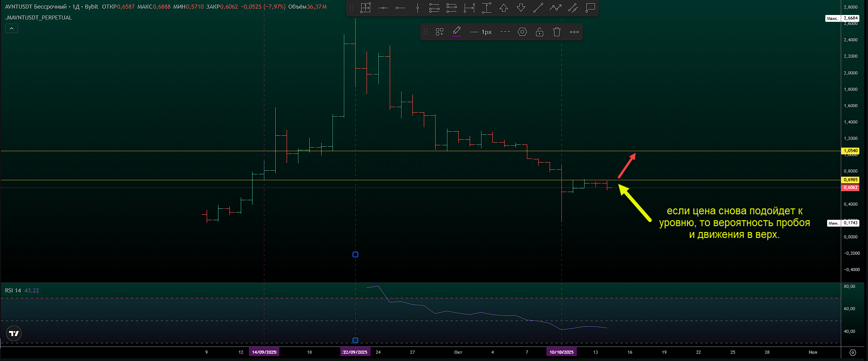This screenshot has height=361, width=868.
Task: Click the 22/09/2025 date marker label
Action: (355, 352)
